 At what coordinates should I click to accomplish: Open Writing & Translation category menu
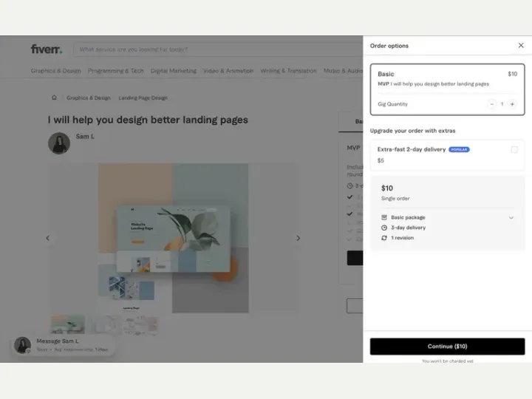tap(288, 71)
